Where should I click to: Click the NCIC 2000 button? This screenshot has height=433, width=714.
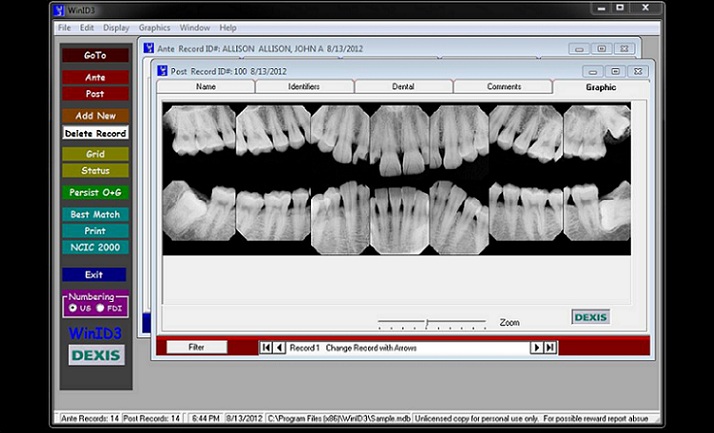click(x=96, y=247)
